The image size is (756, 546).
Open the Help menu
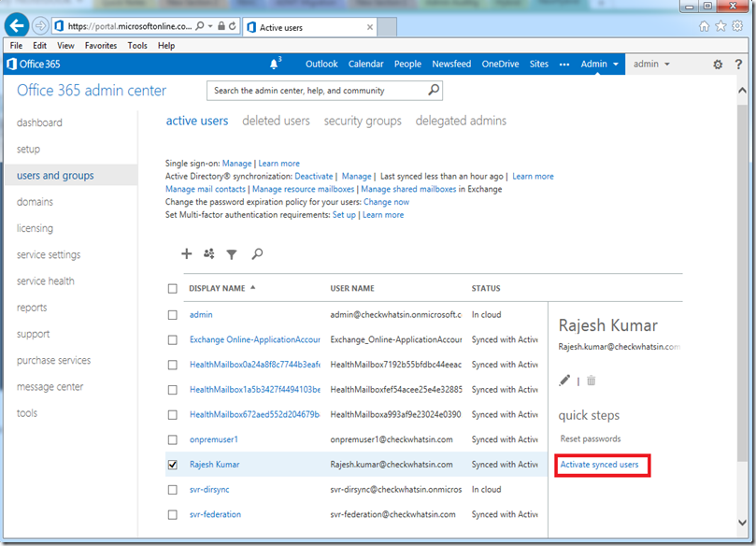point(166,45)
